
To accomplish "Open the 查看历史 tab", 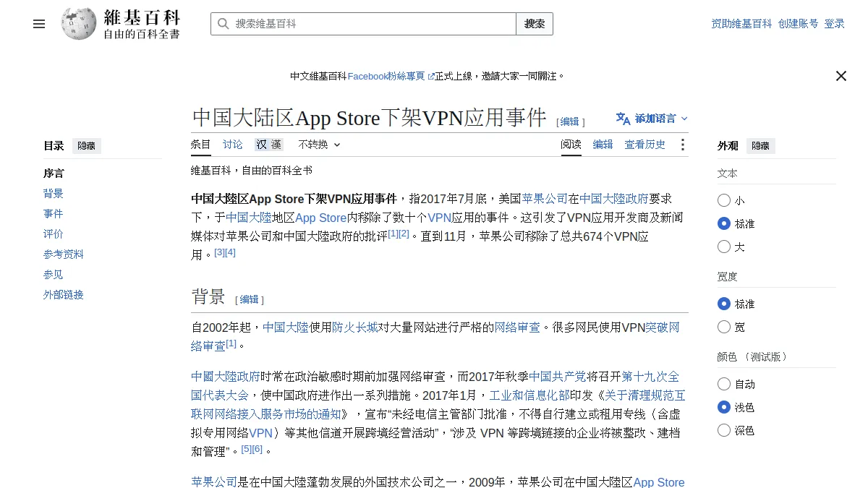I will coord(645,145).
